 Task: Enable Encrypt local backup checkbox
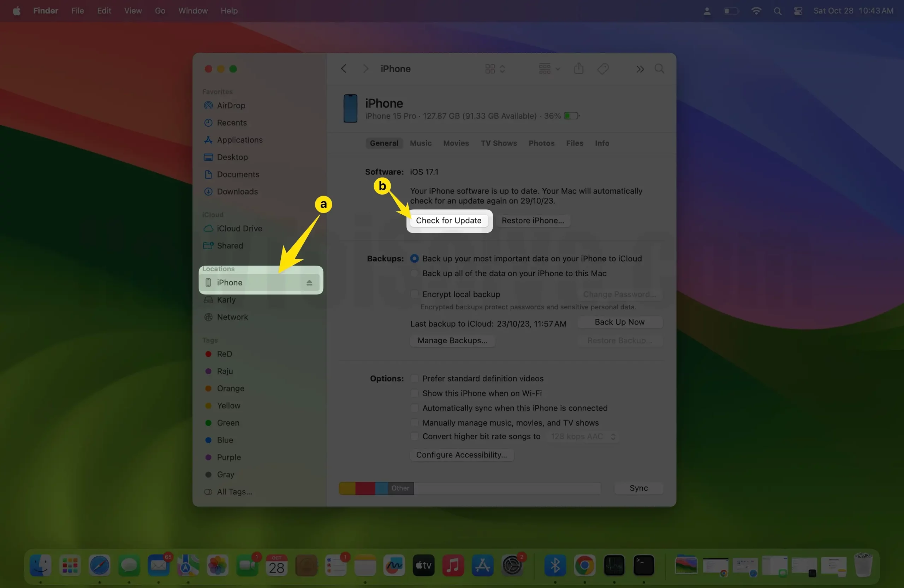click(x=415, y=295)
